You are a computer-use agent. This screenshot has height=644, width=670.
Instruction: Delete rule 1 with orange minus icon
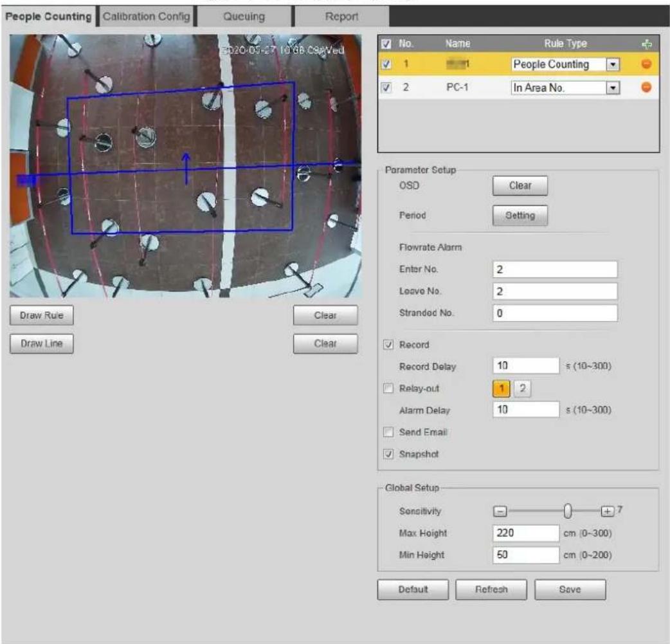(646, 64)
